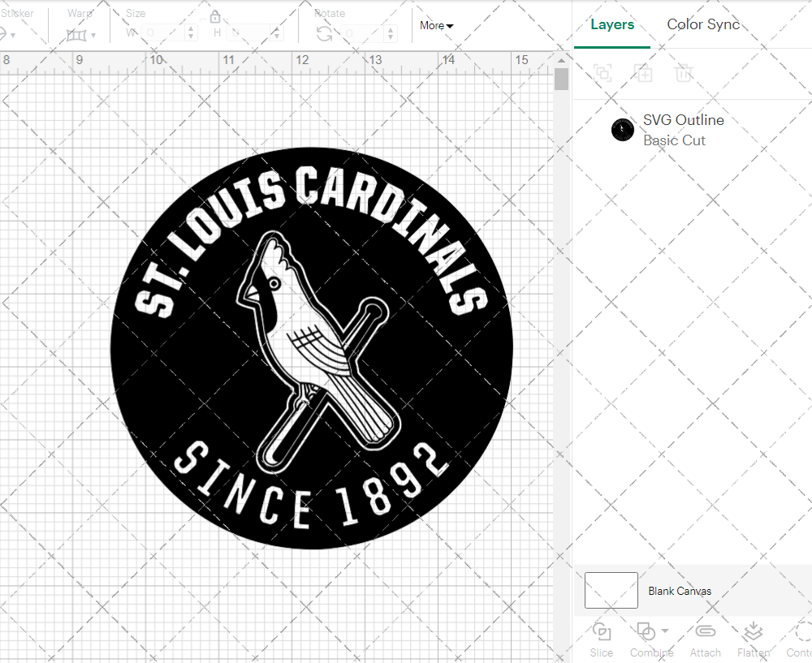
Task: Open the More dropdown
Action: 436,25
